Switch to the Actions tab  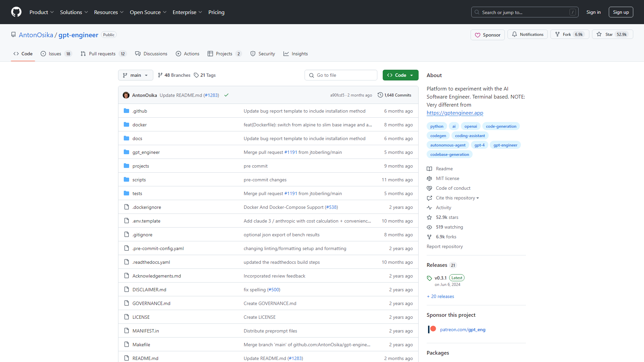coord(187,54)
